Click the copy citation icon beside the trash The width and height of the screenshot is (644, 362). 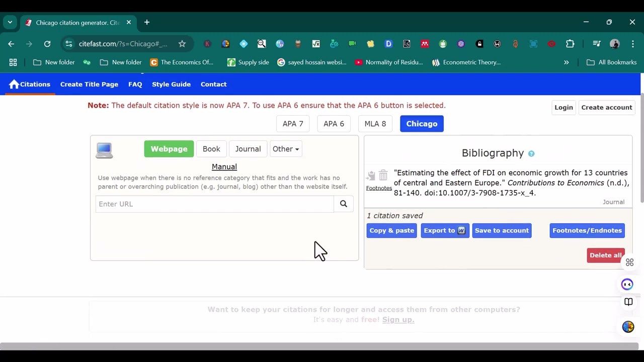coord(371,175)
